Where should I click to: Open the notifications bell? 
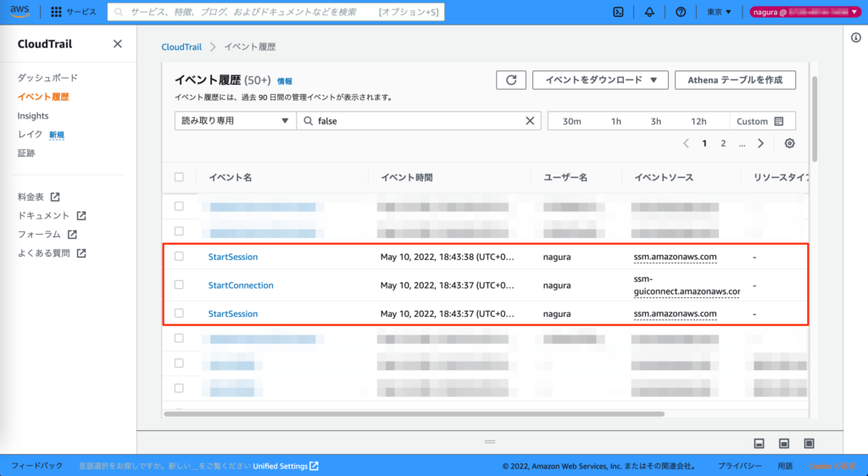click(x=649, y=12)
